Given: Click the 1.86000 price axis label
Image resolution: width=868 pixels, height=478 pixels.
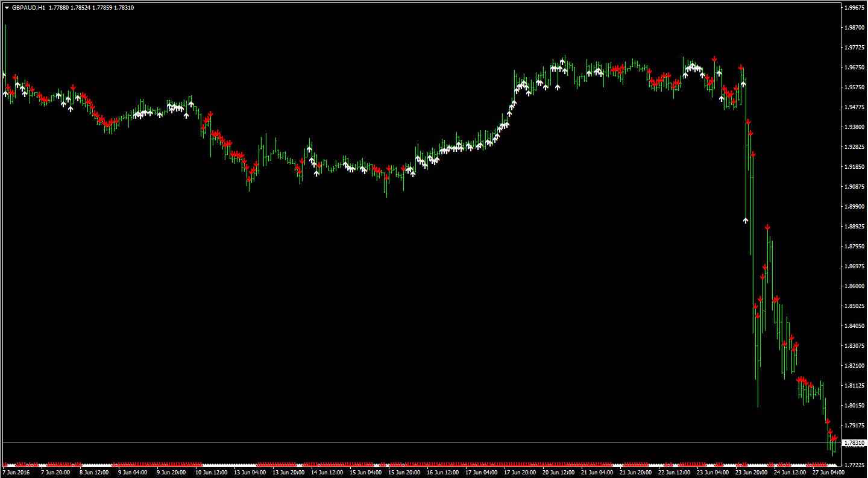Looking at the screenshot, I should pyautogui.click(x=855, y=286).
